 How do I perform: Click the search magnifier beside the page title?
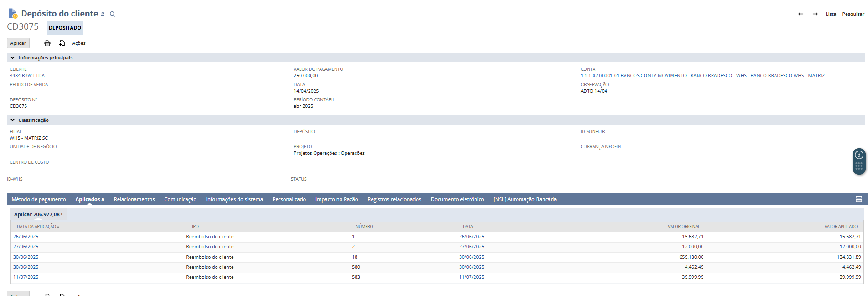113,14
